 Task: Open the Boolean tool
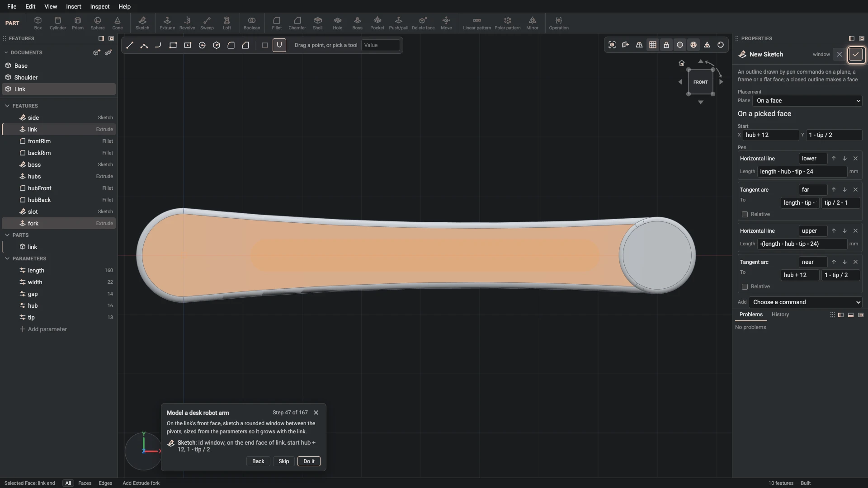pyautogui.click(x=252, y=23)
